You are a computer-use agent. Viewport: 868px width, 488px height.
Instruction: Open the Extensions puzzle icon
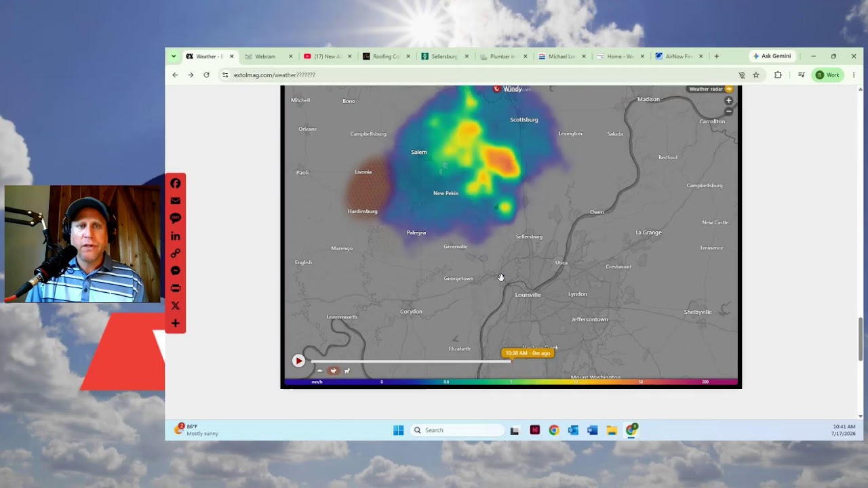click(x=778, y=75)
